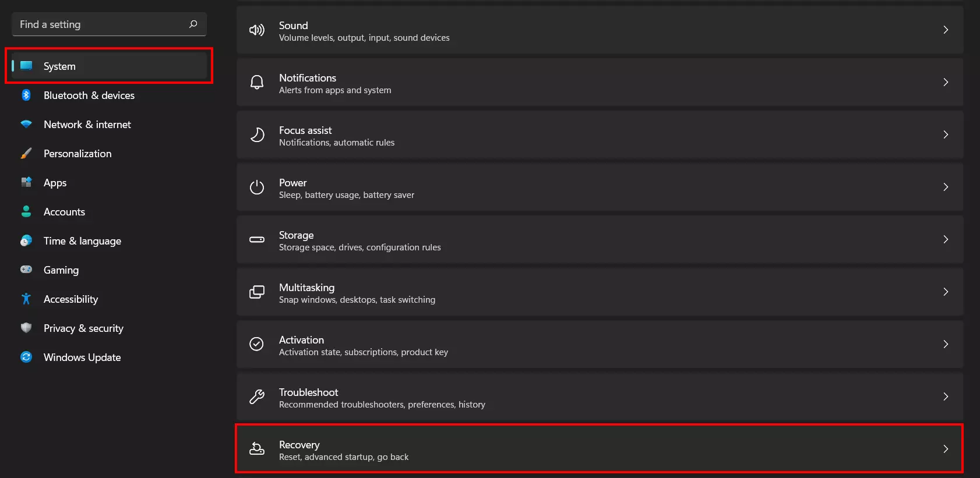Click the Multitasking row chevron
Image resolution: width=980 pixels, height=478 pixels.
click(x=946, y=292)
